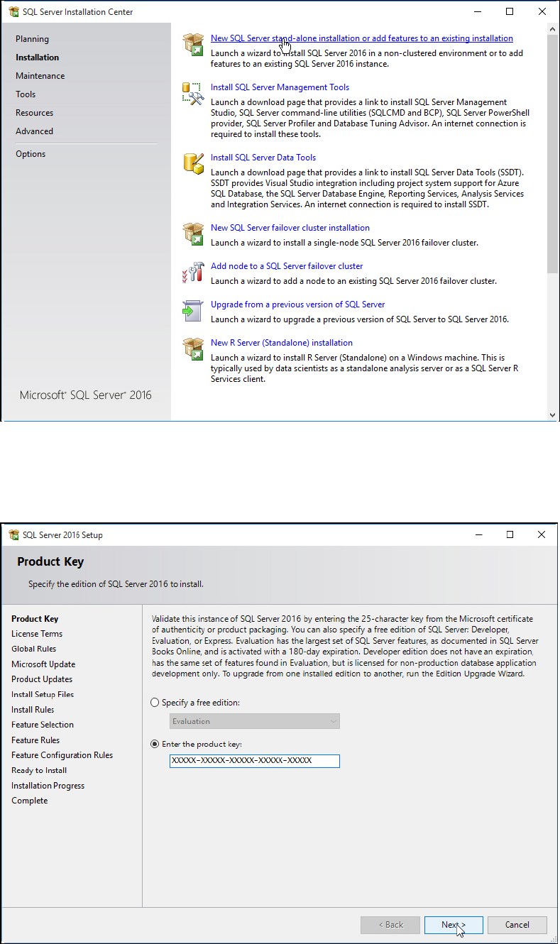Image resolution: width=560 pixels, height=944 pixels.
Task: Switch to the Advanced page
Action: (x=35, y=131)
